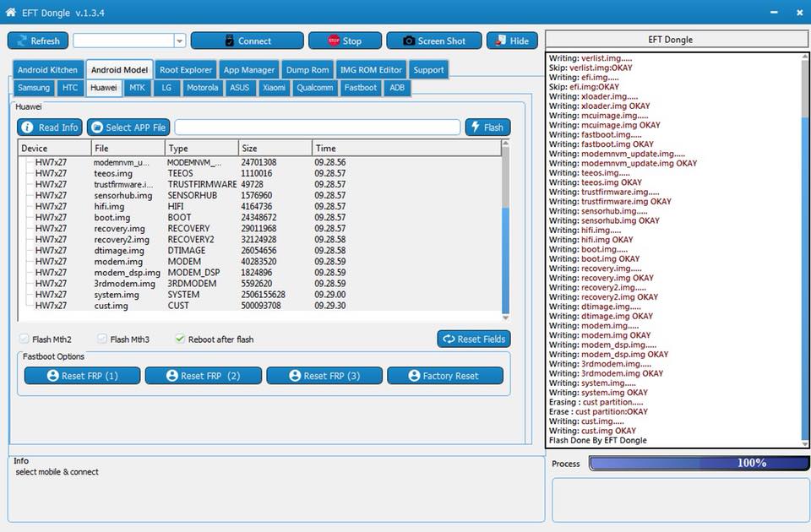Screen dimensions: 811x532
Task: Select the dtimage.img row
Action: click(259, 250)
